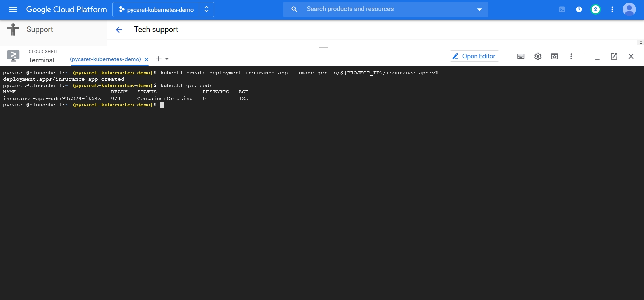Screen dimensions: 644x300
Task: Toggle the on-screen keyboard in Cloud Shell
Action: (x=521, y=56)
